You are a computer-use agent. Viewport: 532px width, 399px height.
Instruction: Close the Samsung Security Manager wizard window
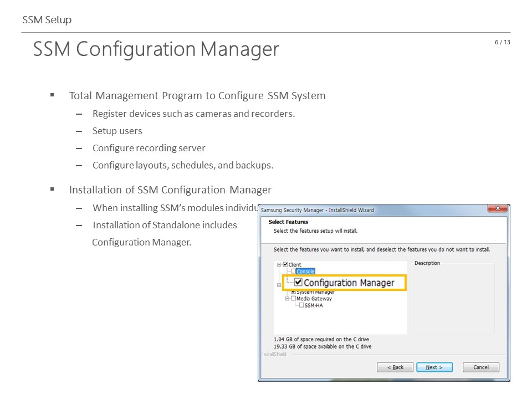[498, 208]
